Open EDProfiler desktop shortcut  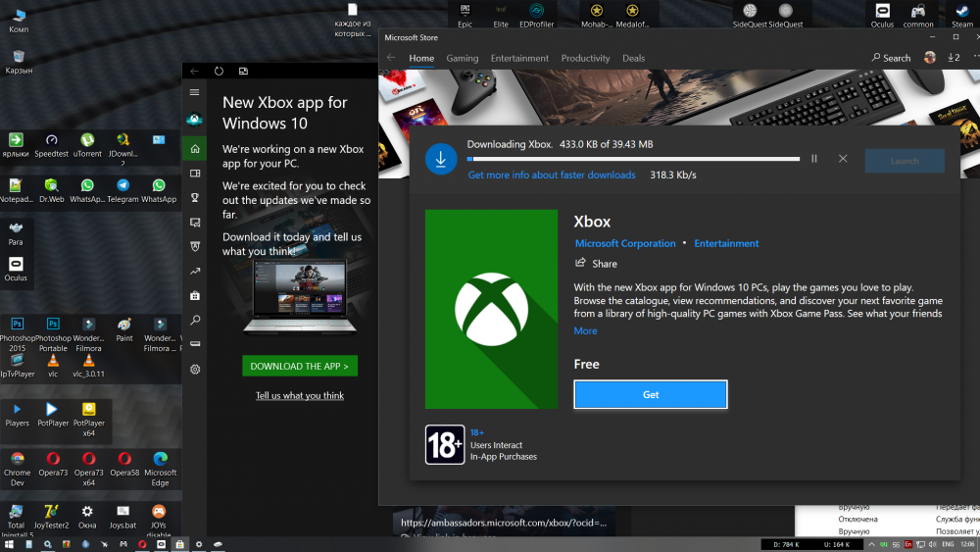tap(536, 15)
